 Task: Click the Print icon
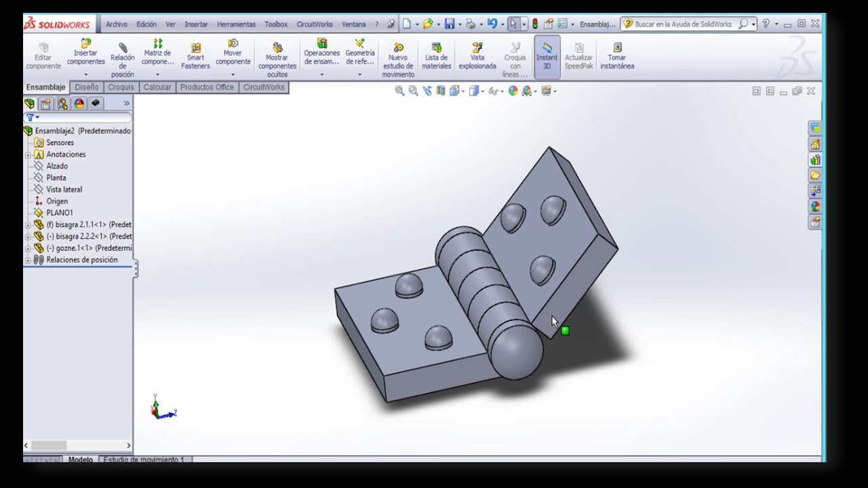coord(470,24)
